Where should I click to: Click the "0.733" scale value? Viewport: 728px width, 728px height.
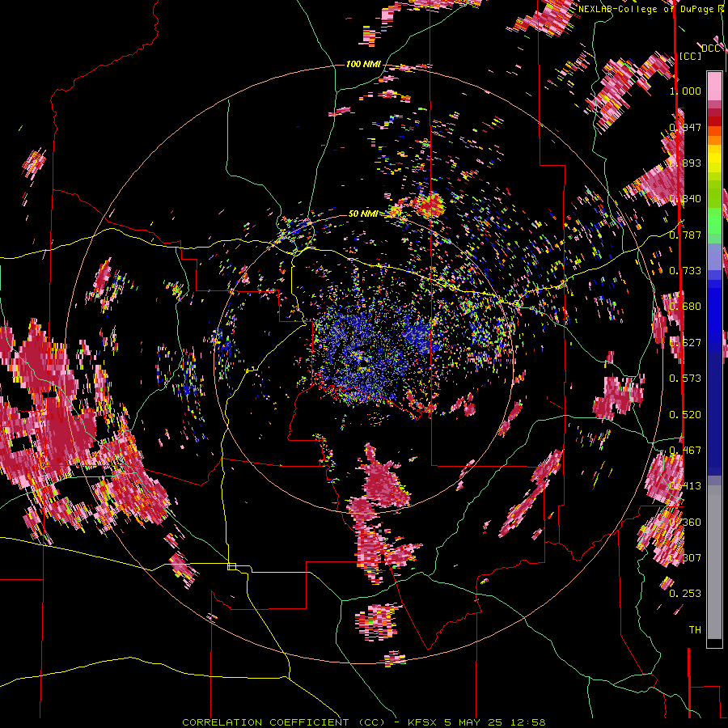click(x=685, y=271)
